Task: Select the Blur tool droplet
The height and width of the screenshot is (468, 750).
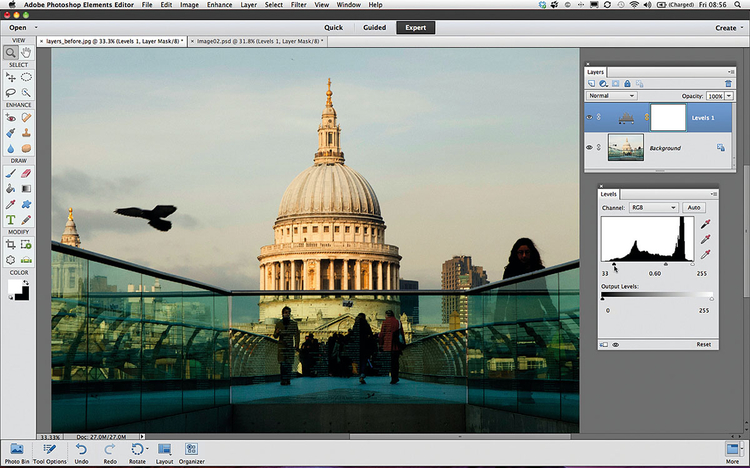Action: pos(11,148)
